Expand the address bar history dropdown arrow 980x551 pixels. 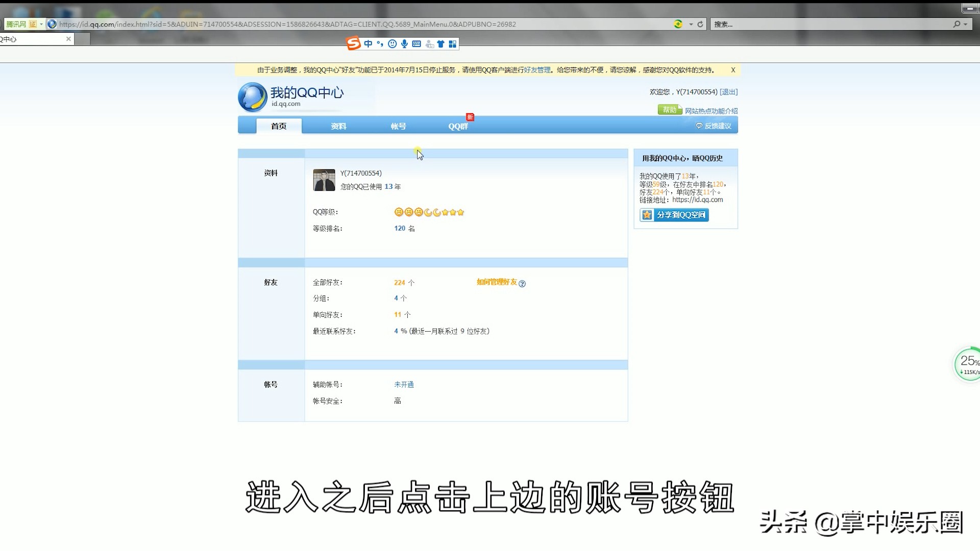691,24
